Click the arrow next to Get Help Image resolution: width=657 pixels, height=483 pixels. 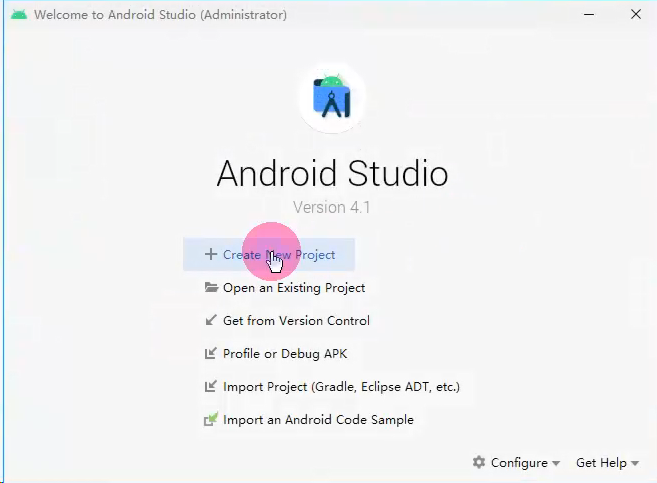coord(635,463)
